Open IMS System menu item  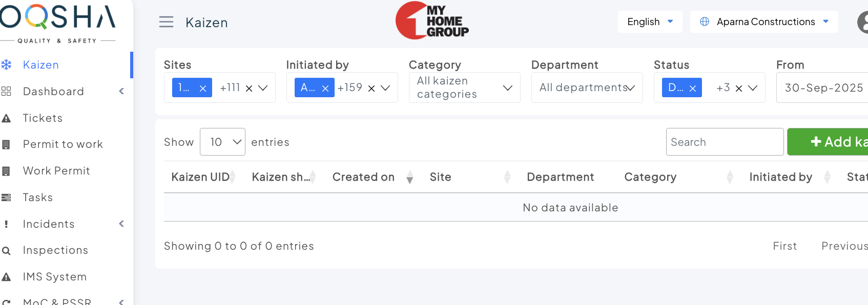click(x=55, y=277)
